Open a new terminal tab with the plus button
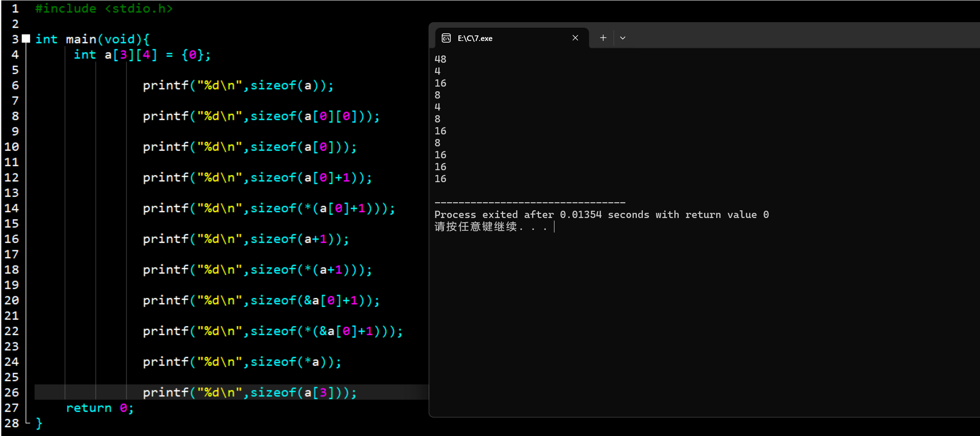The image size is (980, 436). (x=603, y=38)
